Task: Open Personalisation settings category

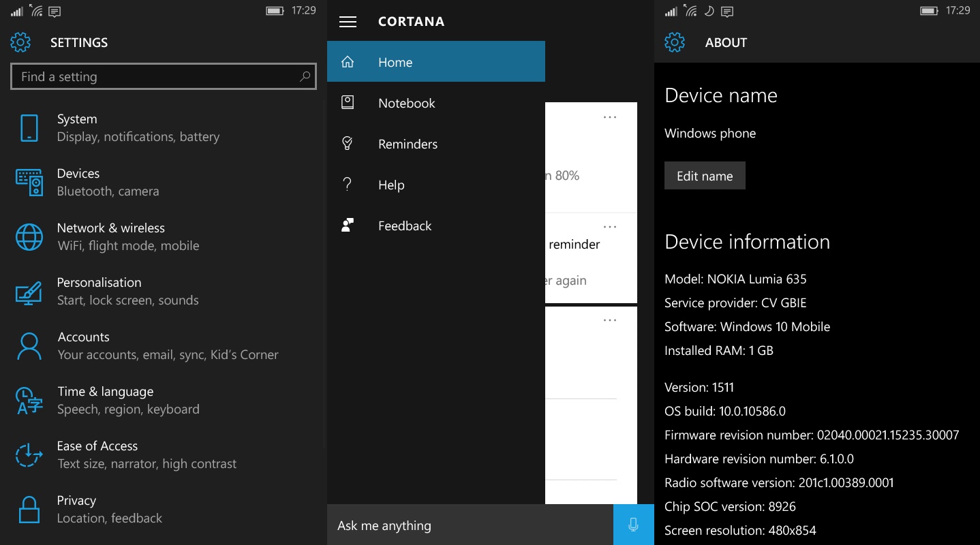Action: pyautogui.click(x=164, y=292)
